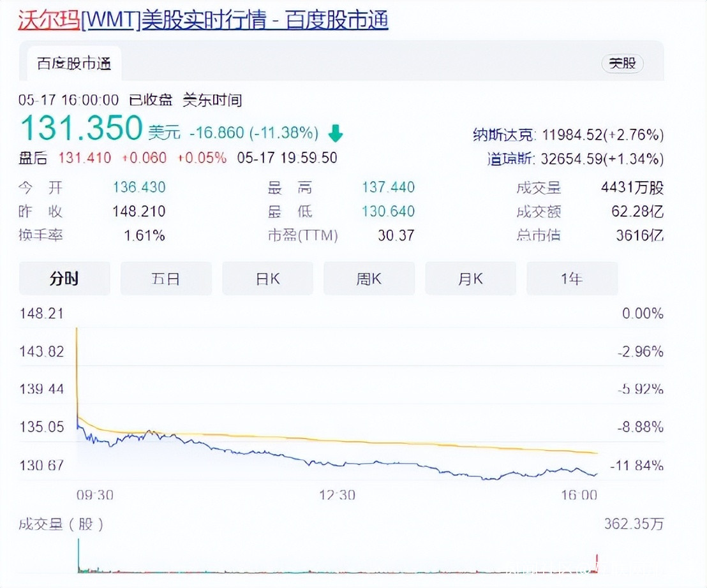707x588 pixels.
Task: Click the timestamp 05-17 16:00:00
Action: [68, 100]
